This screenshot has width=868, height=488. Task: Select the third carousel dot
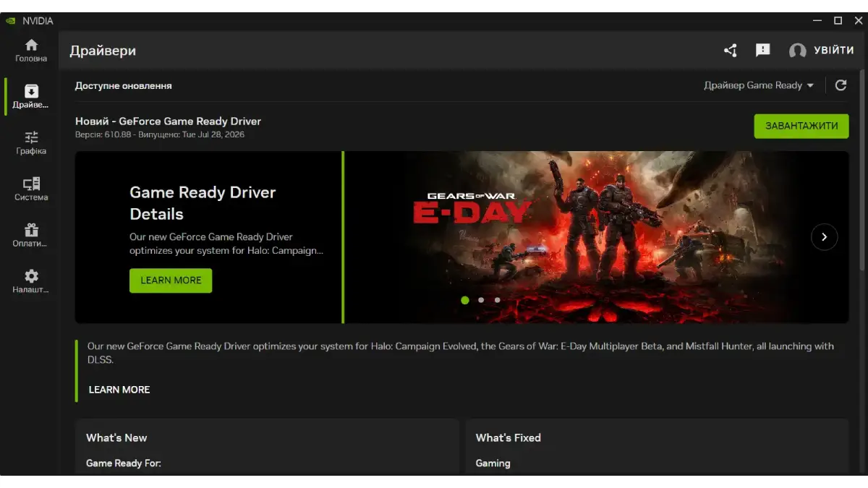pos(497,300)
